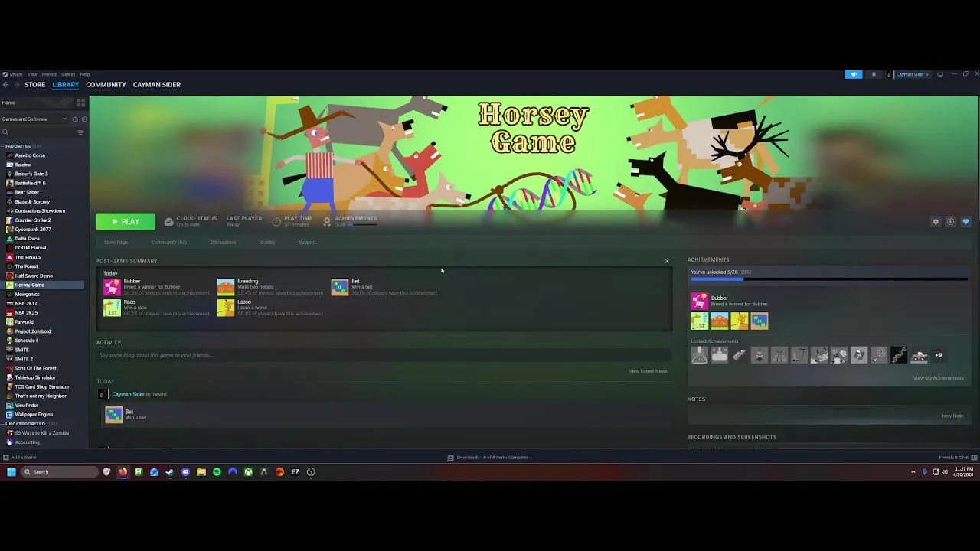Open Spotify from the taskbar
The image size is (980, 551).
coord(217,472)
